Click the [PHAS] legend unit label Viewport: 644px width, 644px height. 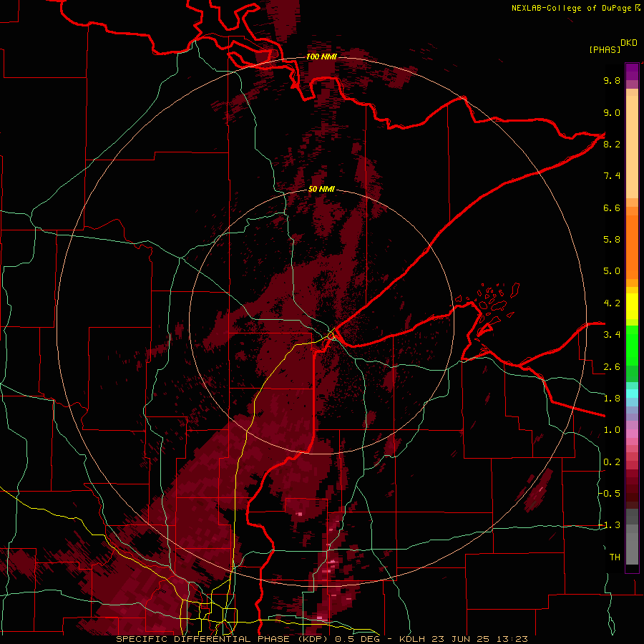pyautogui.click(x=605, y=49)
